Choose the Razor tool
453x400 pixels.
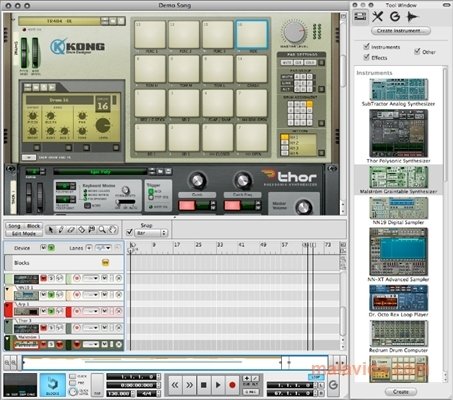point(81,230)
